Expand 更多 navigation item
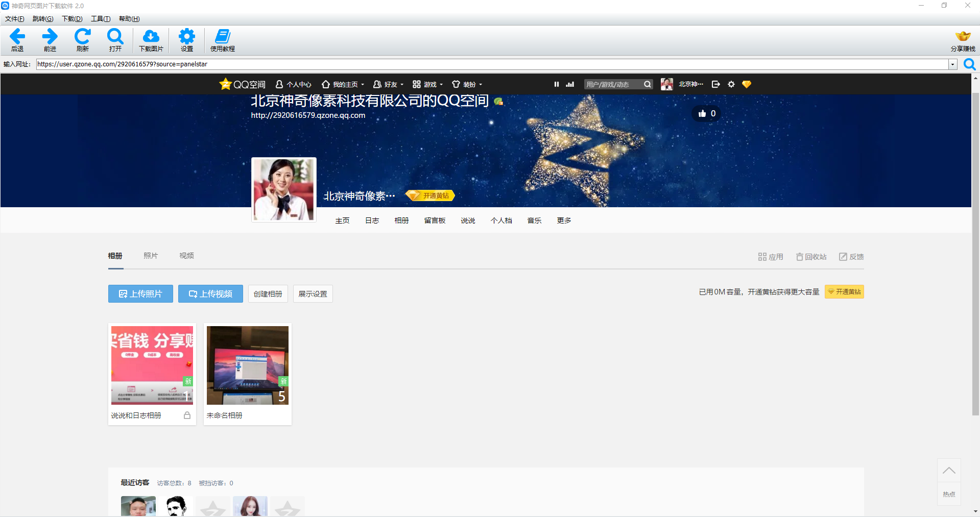 tap(564, 220)
